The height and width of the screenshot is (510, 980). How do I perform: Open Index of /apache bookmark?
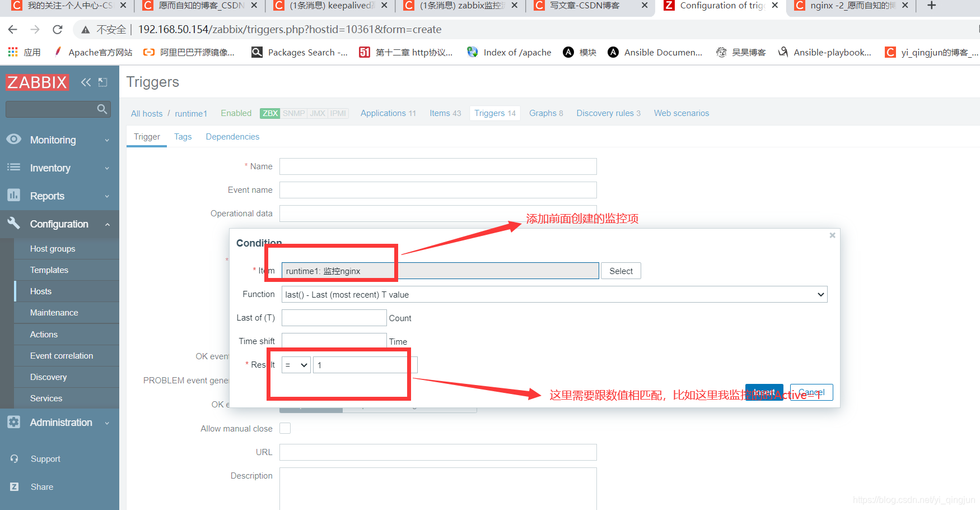(509, 52)
